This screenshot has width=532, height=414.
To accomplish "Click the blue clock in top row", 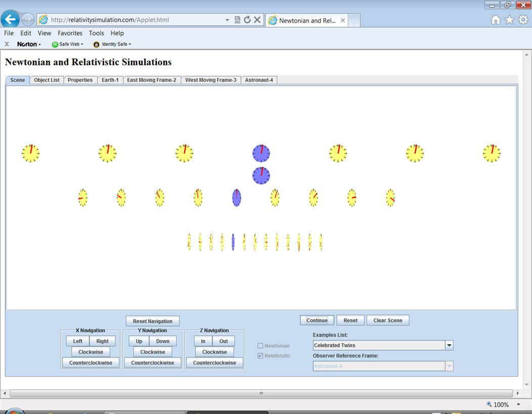I will 261,153.
